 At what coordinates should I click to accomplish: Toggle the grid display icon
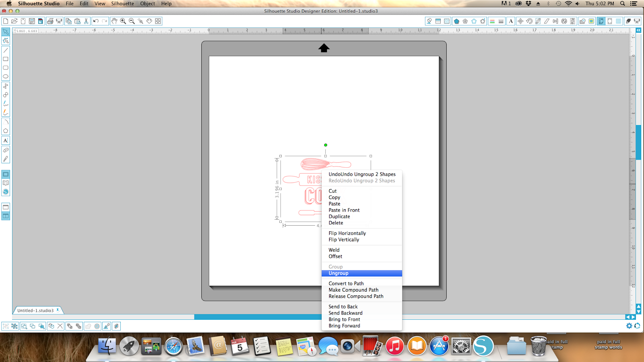619,21
